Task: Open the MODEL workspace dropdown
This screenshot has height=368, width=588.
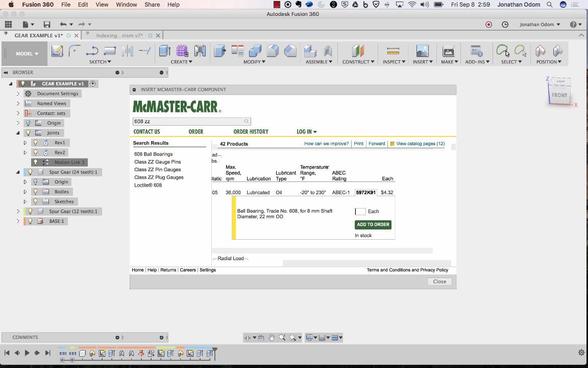Action: coord(27,54)
